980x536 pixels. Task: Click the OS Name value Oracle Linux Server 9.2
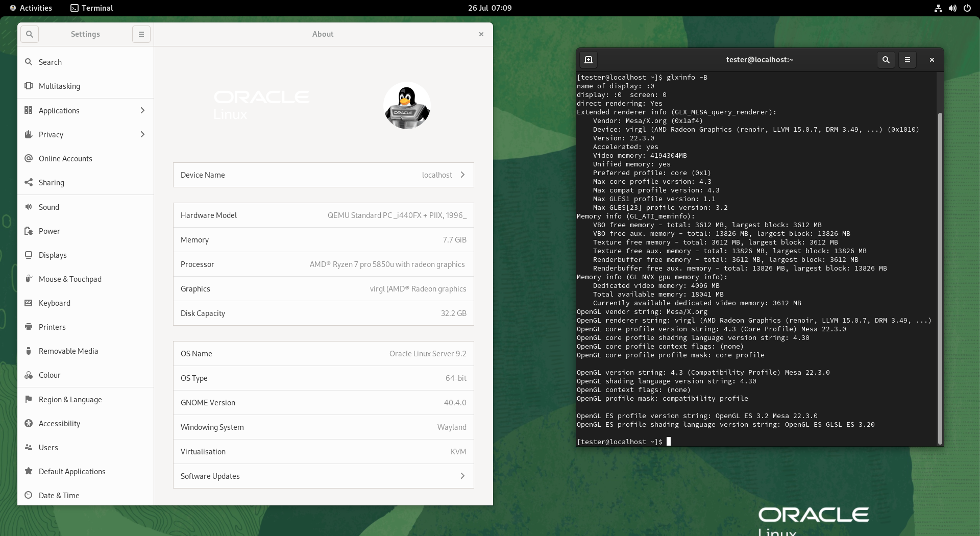click(x=428, y=354)
